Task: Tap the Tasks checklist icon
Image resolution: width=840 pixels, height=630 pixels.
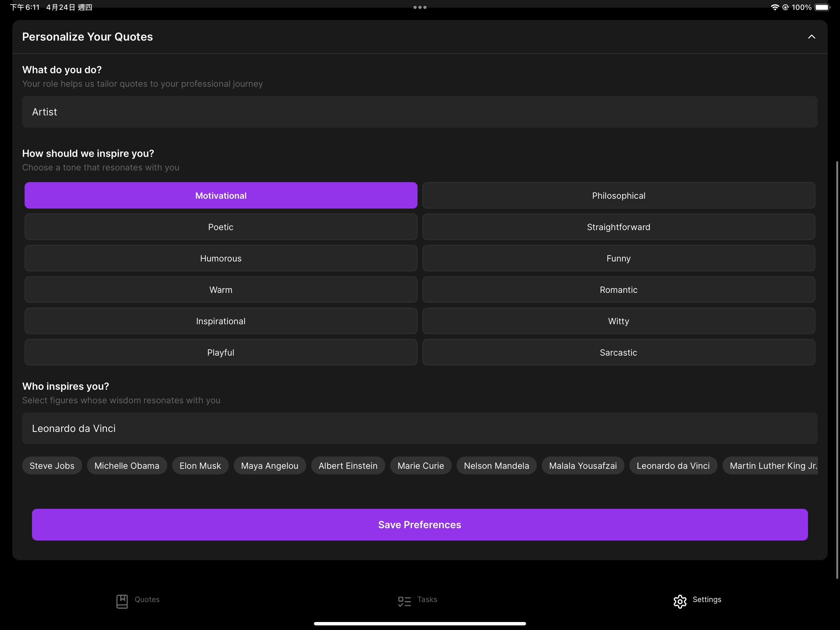Action: coord(404,601)
